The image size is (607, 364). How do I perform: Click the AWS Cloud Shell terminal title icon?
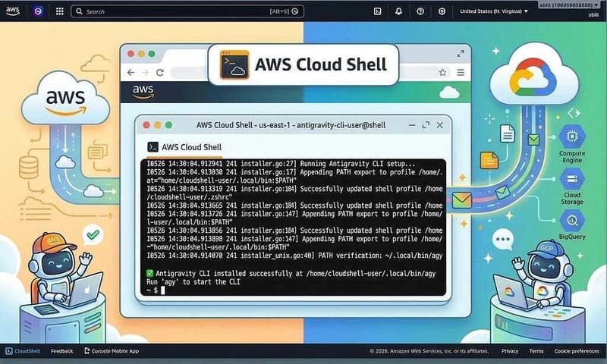(x=234, y=64)
